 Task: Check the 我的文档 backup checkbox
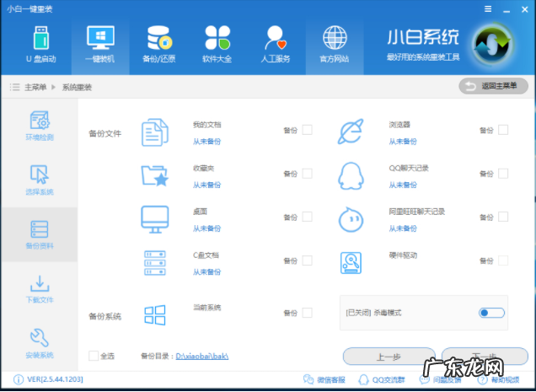pyautogui.click(x=307, y=130)
